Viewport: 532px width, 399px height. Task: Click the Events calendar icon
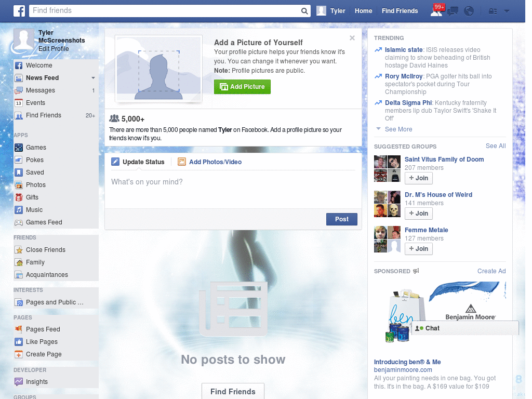point(19,103)
